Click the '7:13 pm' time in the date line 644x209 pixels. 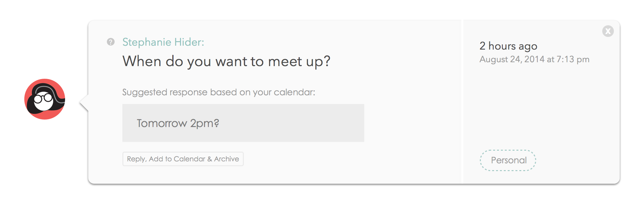point(573,59)
